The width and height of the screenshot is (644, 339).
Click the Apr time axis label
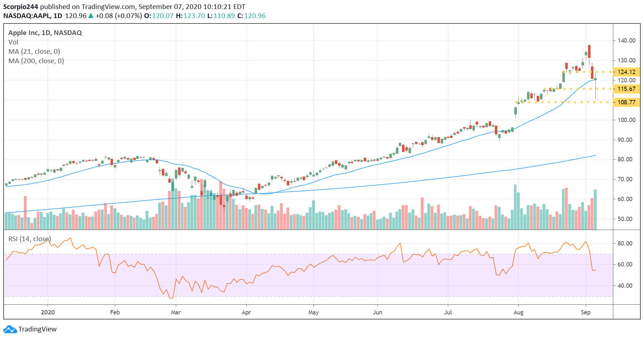pyautogui.click(x=246, y=312)
